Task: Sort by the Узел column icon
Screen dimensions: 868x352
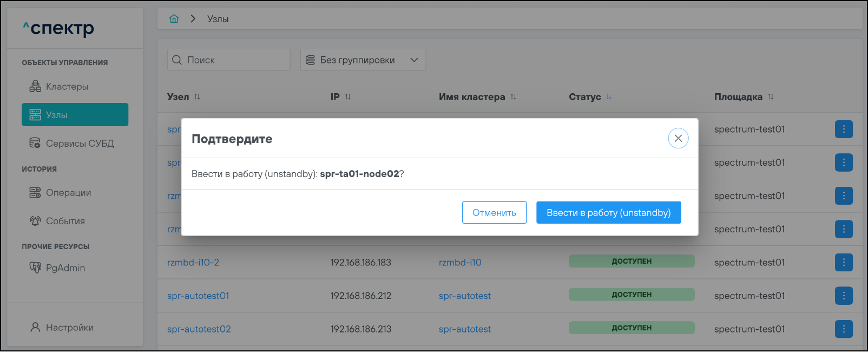Action: 198,97
